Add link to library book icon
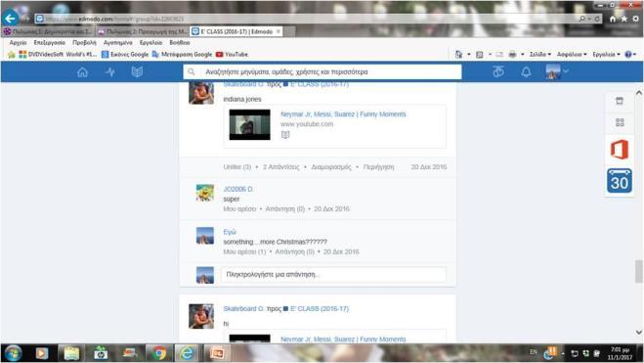This screenshot has width=644, height=363. point(285,134)
